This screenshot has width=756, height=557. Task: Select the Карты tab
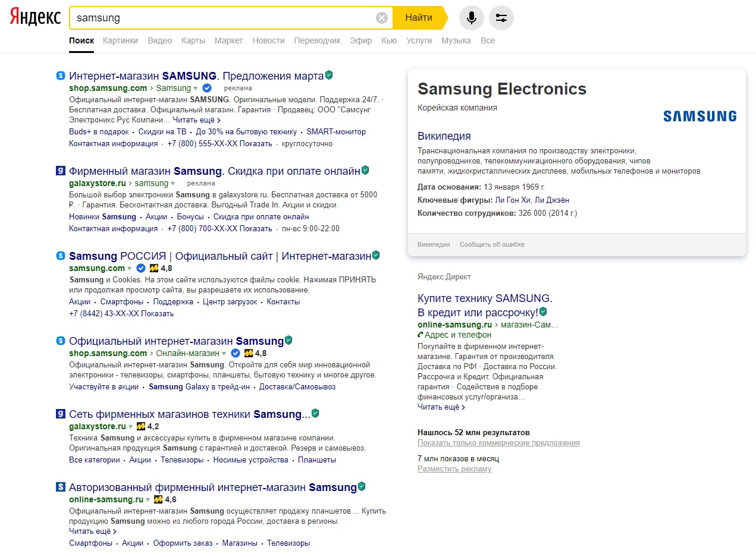pos(193,40)
